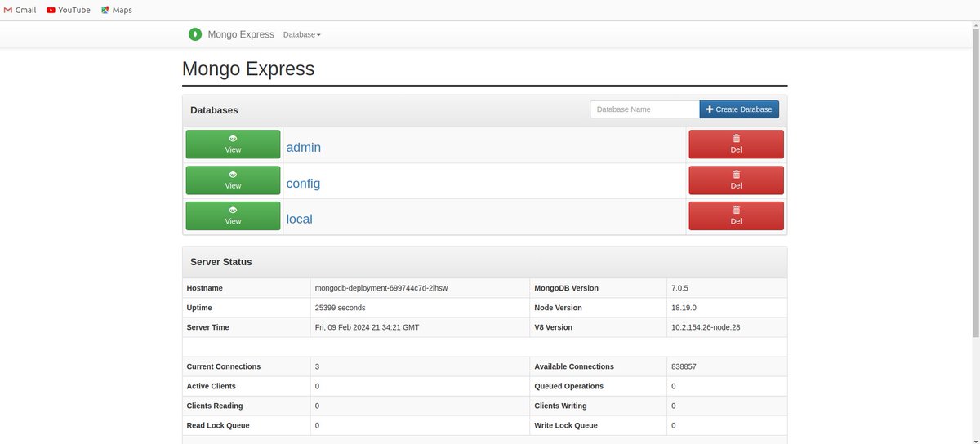Screen dimensions: 980x444
Task: Click the hostname value mongodb-deployment-699744c7d-2lhsw
Action: pos(381,288)
